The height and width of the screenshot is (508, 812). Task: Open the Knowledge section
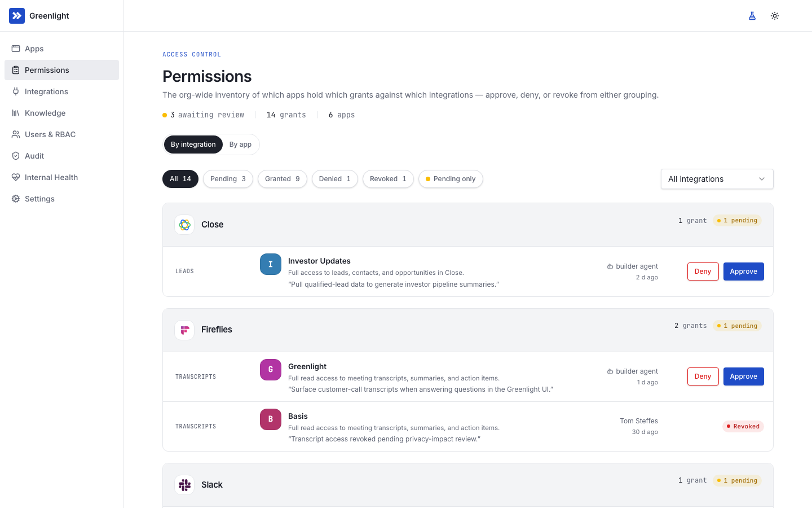pos(61,113)
